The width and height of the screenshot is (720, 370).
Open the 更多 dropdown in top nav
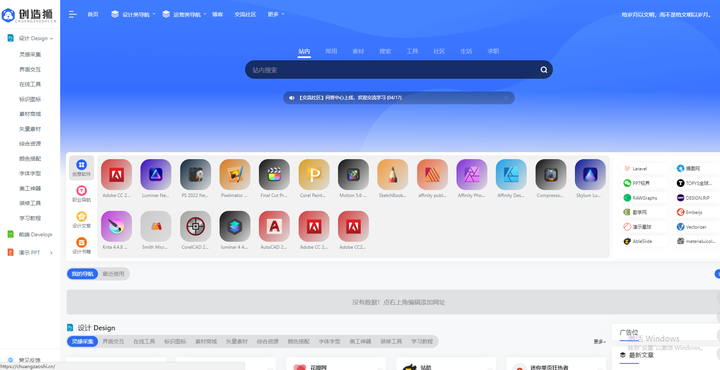276,14
